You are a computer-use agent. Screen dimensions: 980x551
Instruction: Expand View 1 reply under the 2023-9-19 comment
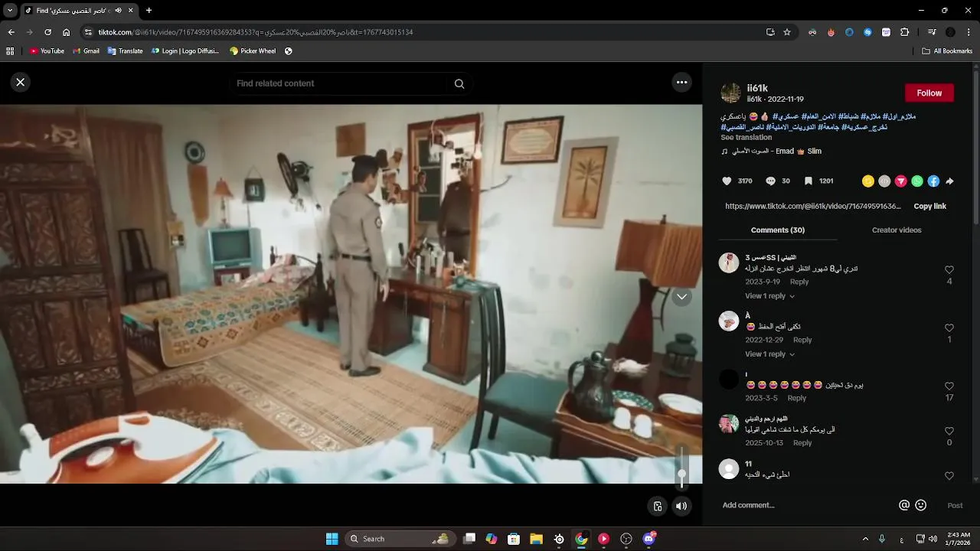769,296
